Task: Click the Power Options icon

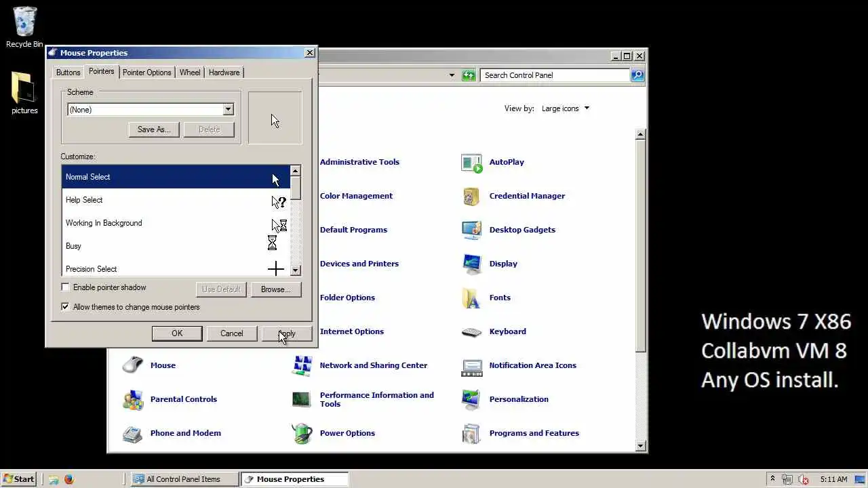Action: [302, 434]
